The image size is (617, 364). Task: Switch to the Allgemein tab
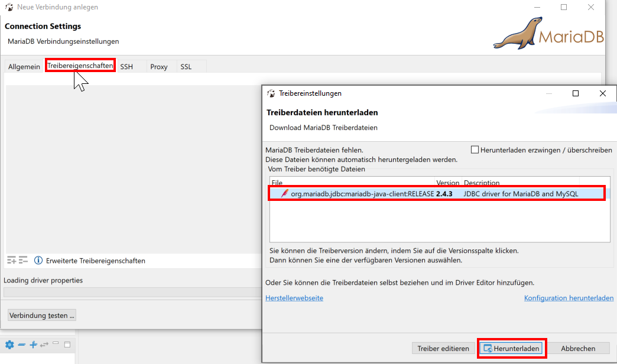(24, 67)
